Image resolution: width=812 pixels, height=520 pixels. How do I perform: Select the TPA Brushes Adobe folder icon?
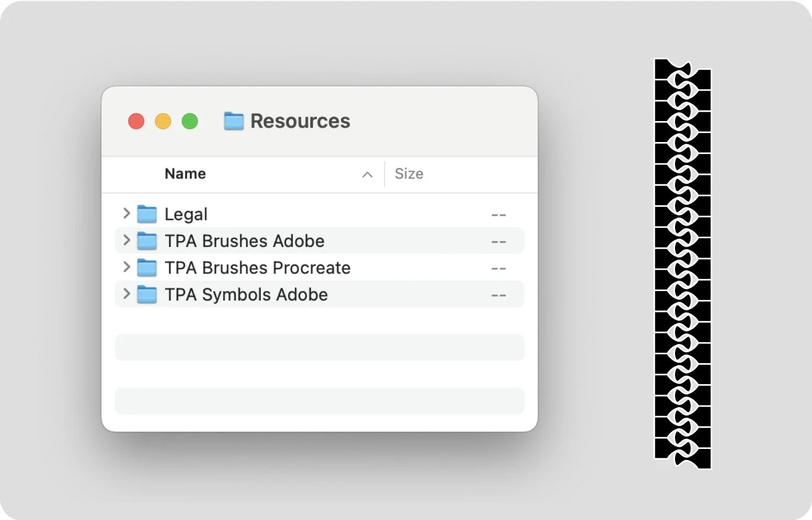point(147,240)
